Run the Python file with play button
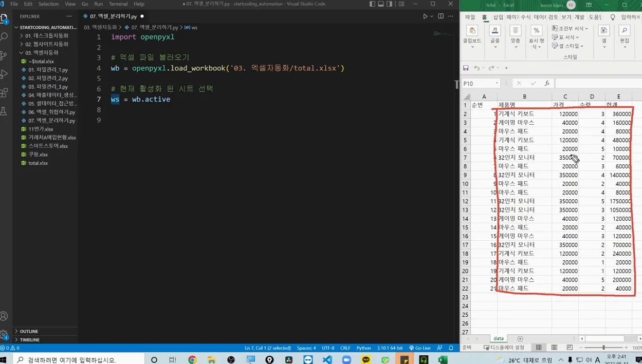This screenshot has height=364, width=642. click(x=425, y=16)
